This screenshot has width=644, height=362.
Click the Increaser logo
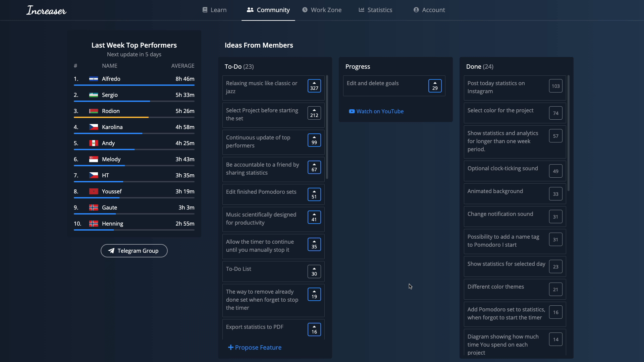pyautogui.click(x=46, y=10)
